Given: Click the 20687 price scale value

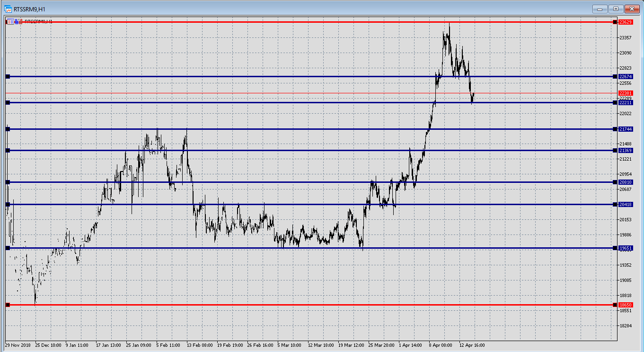Looking at the screenshot, I should coord(626,189).
